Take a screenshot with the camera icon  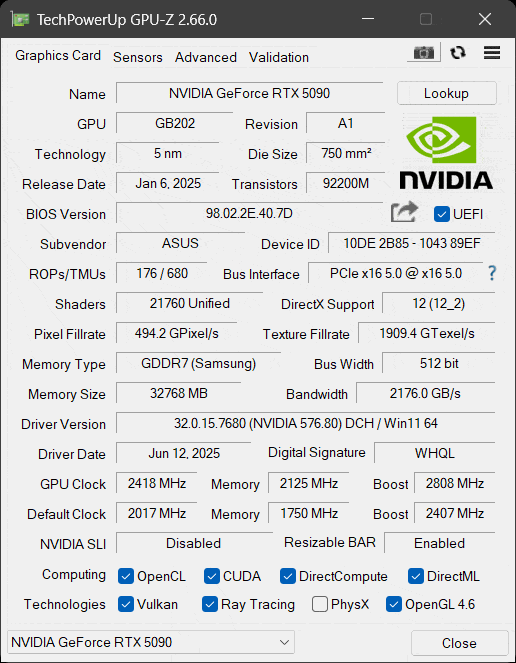[424, 52]
